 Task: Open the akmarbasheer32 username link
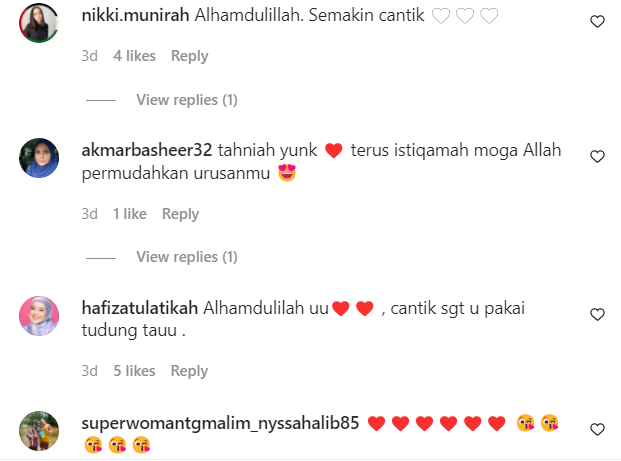[x=147, y=150]
